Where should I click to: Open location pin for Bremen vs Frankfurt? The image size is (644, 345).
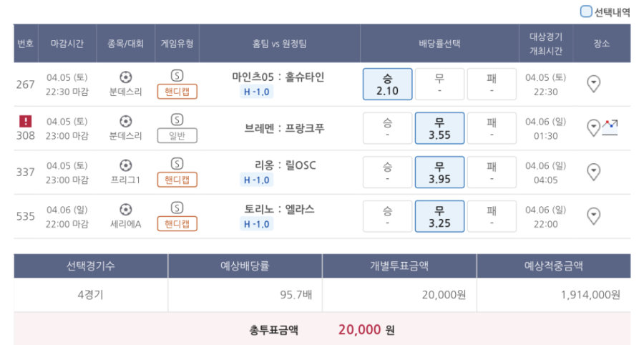point(593,127)
